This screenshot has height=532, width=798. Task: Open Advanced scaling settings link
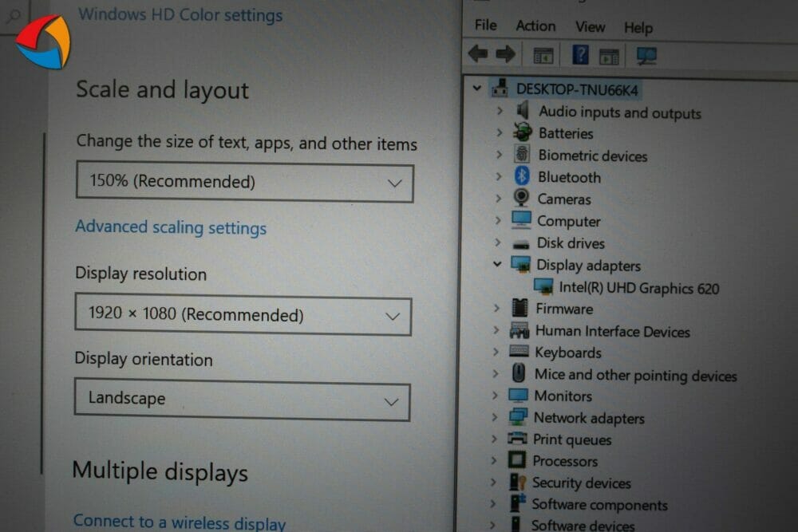(x=171, y=227)
